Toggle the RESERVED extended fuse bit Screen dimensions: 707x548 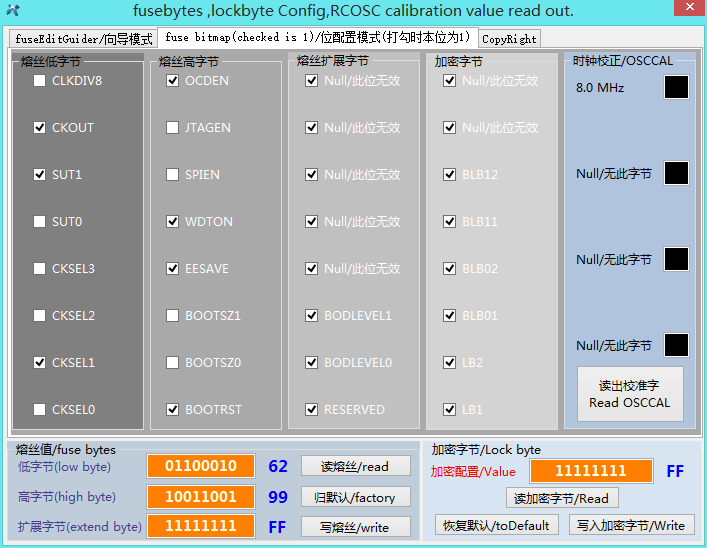pos(312,410)
